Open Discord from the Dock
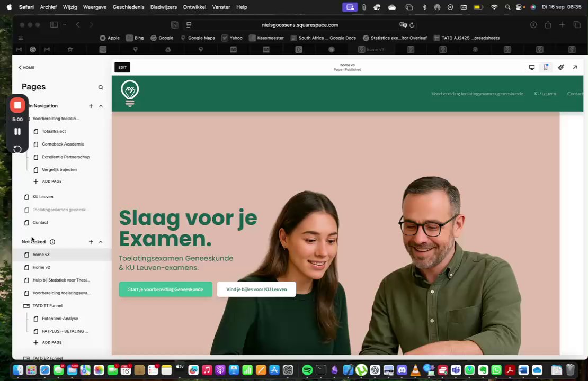This screenshot has height=381, width=588. click(402, 370)
